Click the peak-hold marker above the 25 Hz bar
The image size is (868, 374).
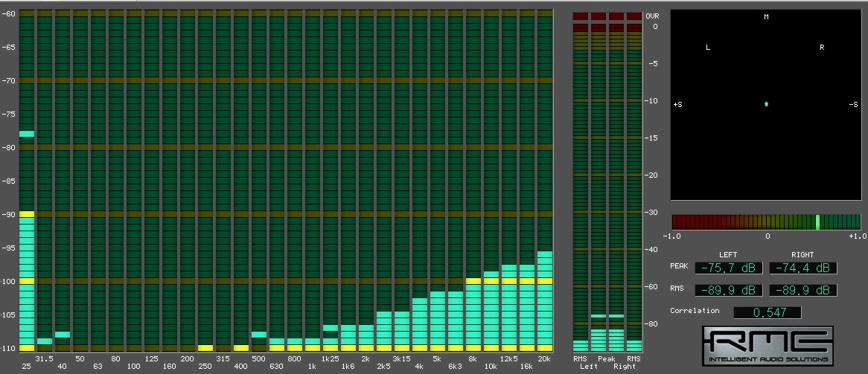(27, 133)
